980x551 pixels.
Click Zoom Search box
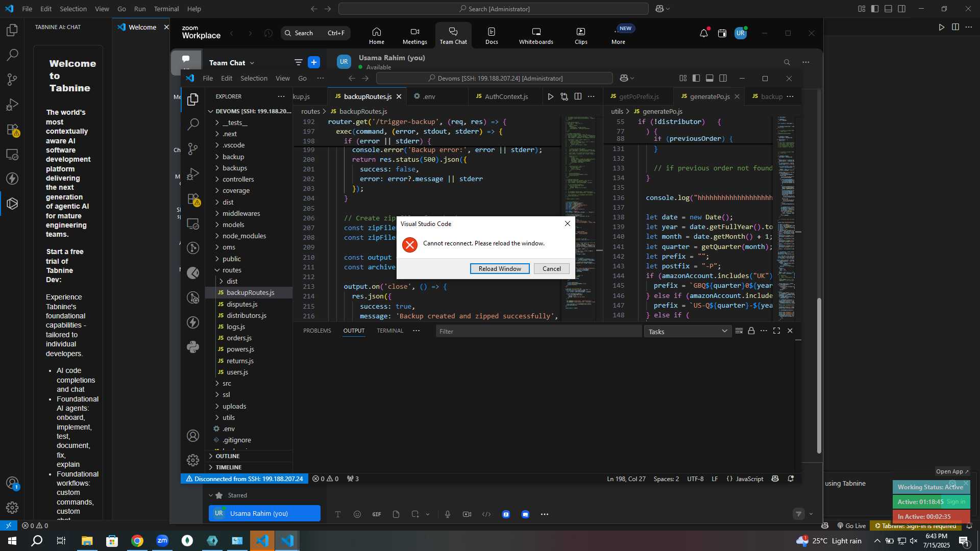[315, 33]
